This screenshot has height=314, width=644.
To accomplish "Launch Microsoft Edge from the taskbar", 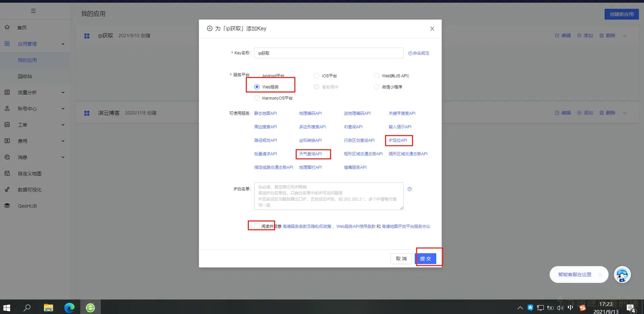I will click(x=69, y=308).
